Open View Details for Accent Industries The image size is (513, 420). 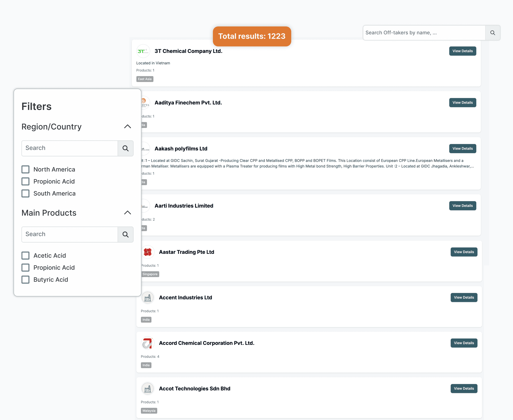pyautogui.click(x=464, y=298)
